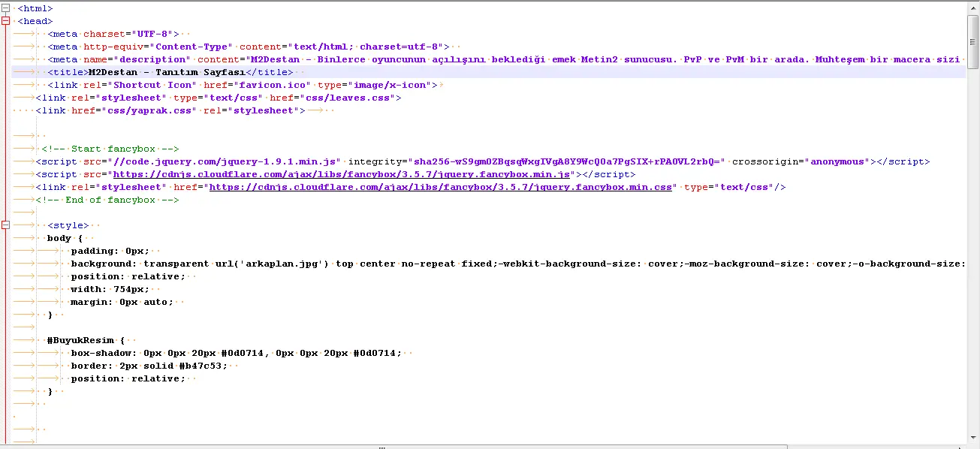The height and width of the screenshot is (449, 980).
Task: Click the "Start fancybox" comment
Action: pyautogui.click(x=110, y=149)
